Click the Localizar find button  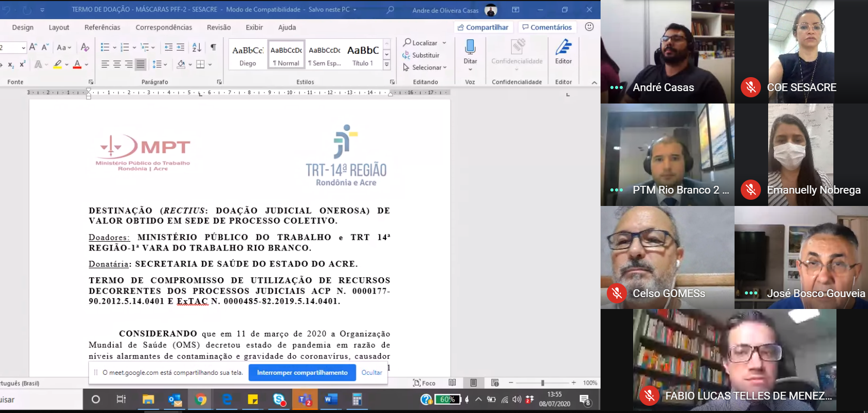pyautogui.click(x=421, y=42)
